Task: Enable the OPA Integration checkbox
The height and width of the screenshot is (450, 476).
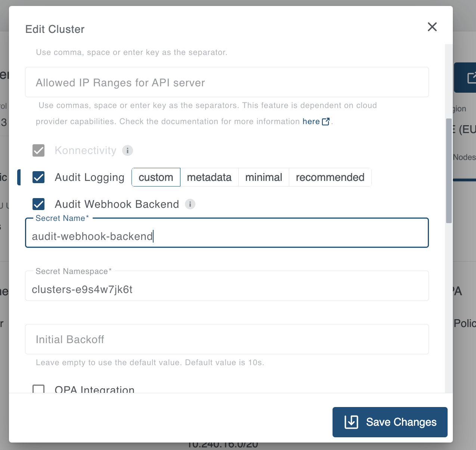Action: click(x=38, y=389)
